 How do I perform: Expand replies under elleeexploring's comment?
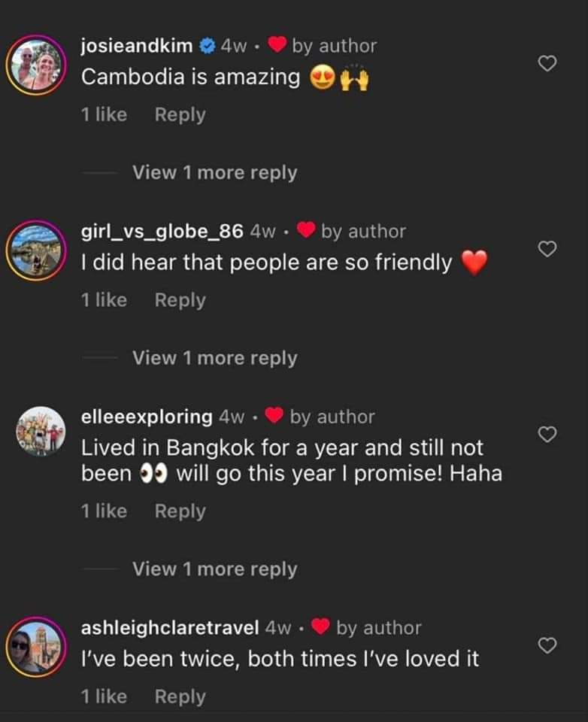pos(214,569)
